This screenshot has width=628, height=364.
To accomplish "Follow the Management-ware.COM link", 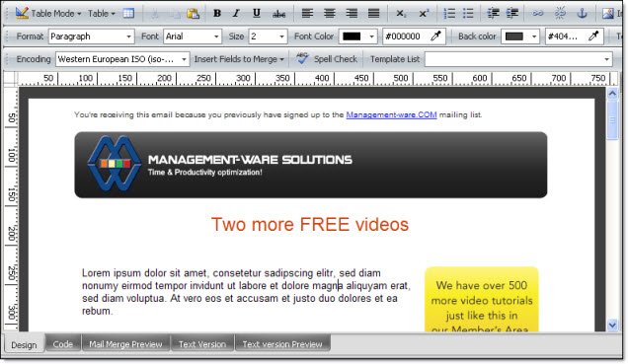I will (391, 114).
